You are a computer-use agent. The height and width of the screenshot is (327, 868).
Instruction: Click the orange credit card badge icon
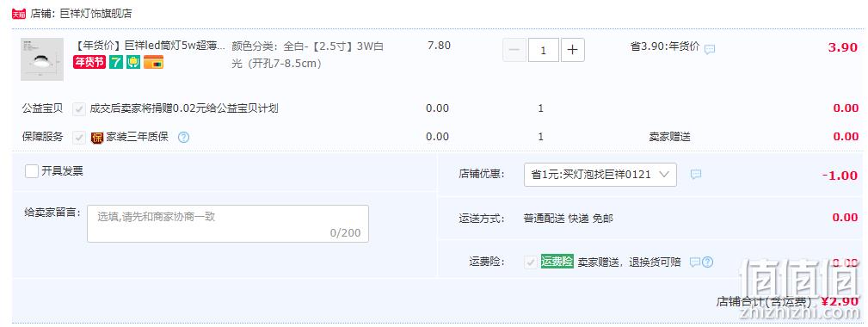tap(153, 62)
